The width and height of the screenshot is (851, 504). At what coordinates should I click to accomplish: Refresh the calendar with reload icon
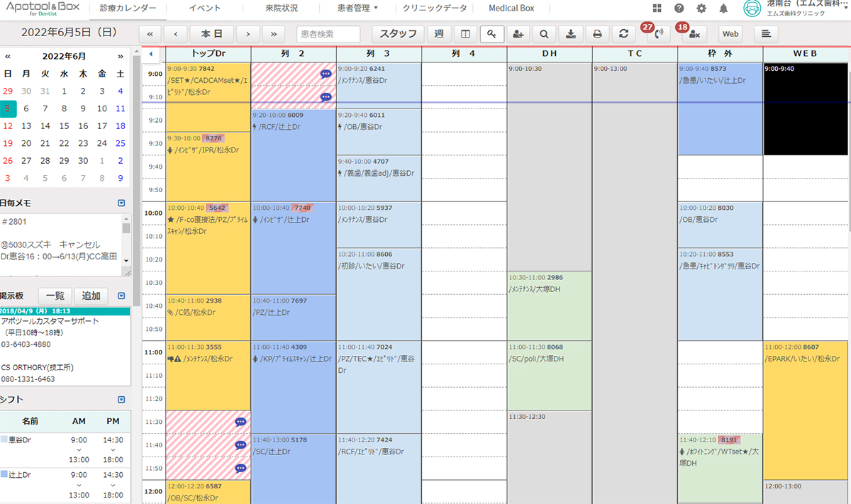point(623,33)
